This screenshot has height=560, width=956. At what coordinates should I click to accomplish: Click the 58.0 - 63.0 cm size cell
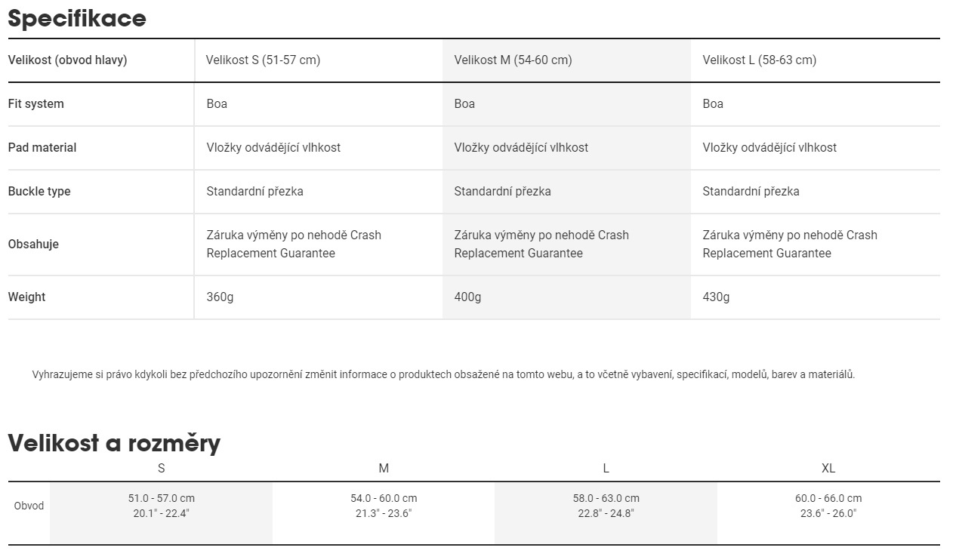point(606,499)
